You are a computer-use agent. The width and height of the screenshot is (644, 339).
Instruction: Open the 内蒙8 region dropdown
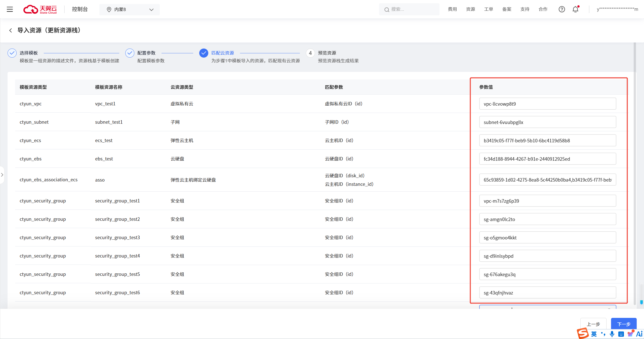pyautogui.click(x=129, y=10)
